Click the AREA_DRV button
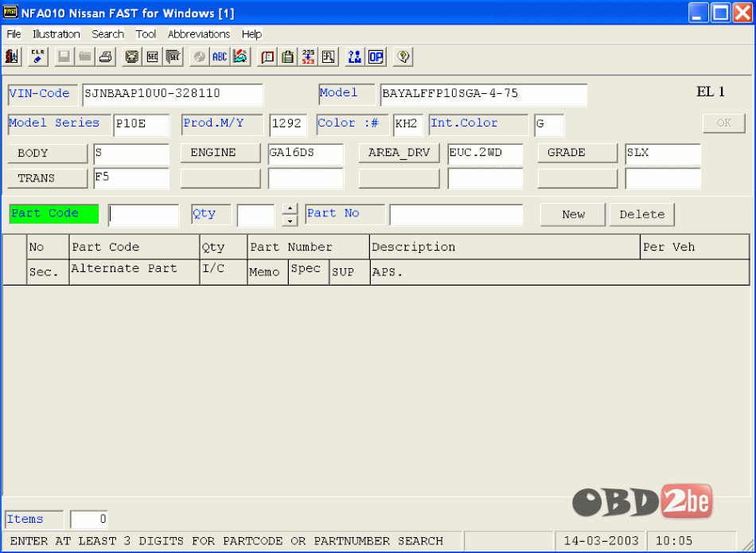 click(399, 153)
